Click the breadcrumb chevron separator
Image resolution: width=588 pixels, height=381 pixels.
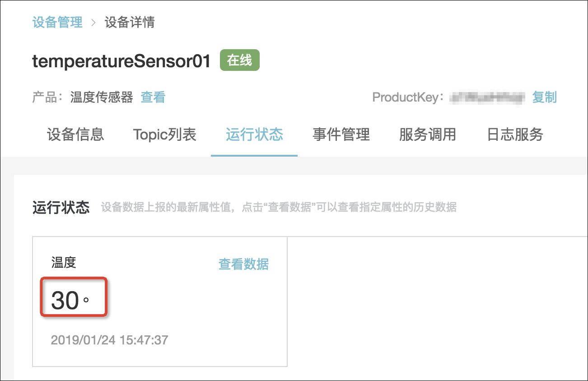94,22
